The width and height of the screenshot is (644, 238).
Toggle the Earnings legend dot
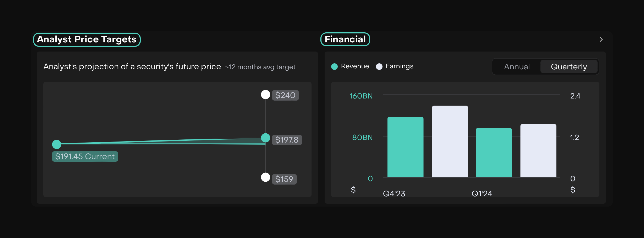pos(379,66)
